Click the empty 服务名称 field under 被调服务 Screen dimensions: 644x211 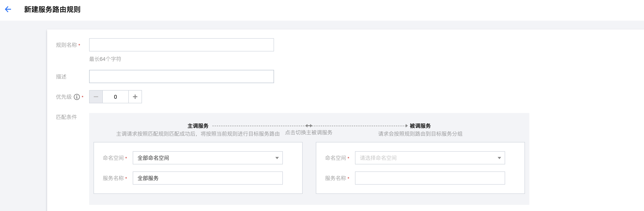429,178
